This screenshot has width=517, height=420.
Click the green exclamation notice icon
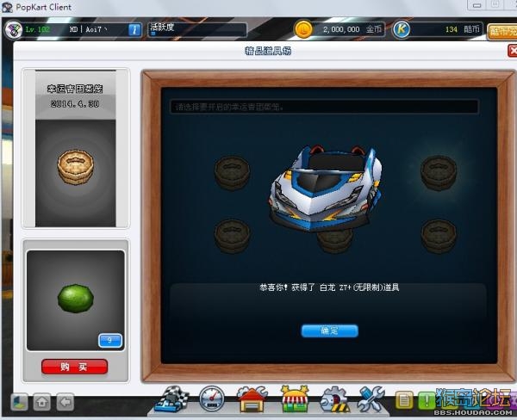(427, 400)
